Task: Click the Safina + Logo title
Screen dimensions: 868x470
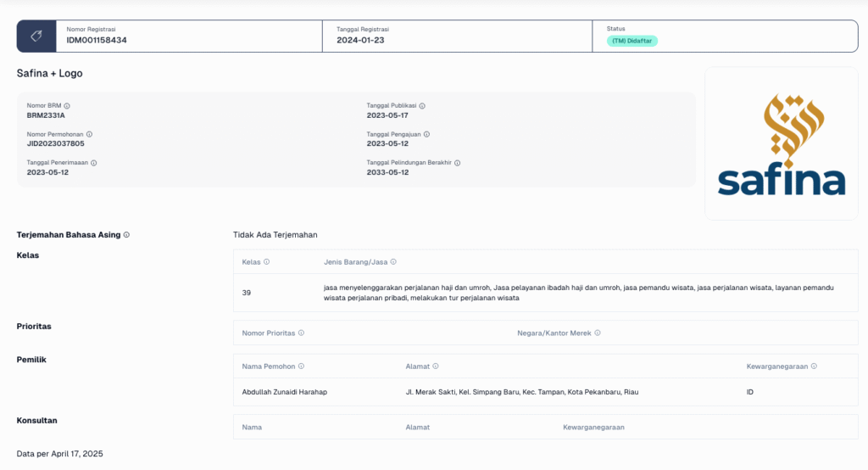Action: coord(49,73)
